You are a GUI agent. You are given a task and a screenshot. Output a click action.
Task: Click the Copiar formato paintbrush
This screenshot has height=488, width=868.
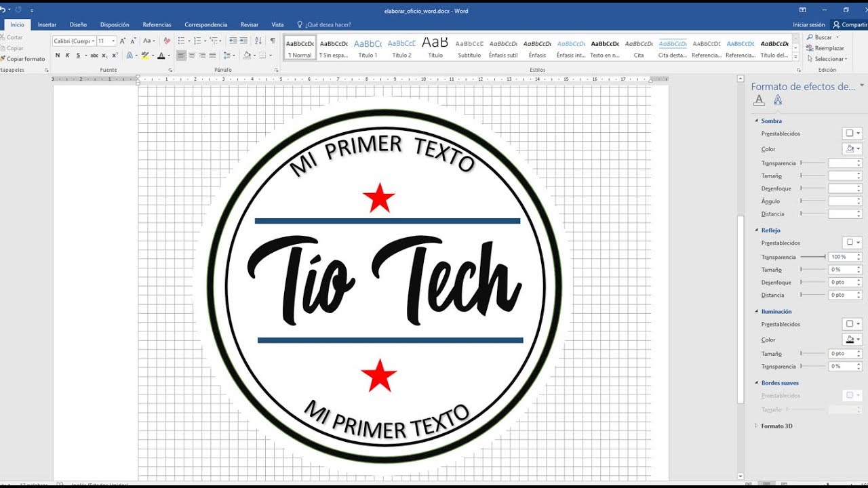[25, 59]
